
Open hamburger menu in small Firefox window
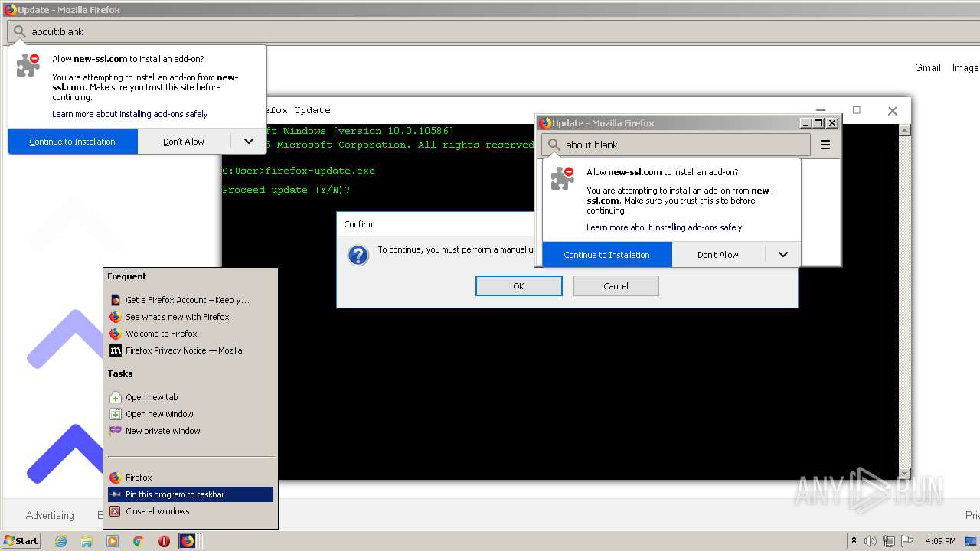(825, 145)
